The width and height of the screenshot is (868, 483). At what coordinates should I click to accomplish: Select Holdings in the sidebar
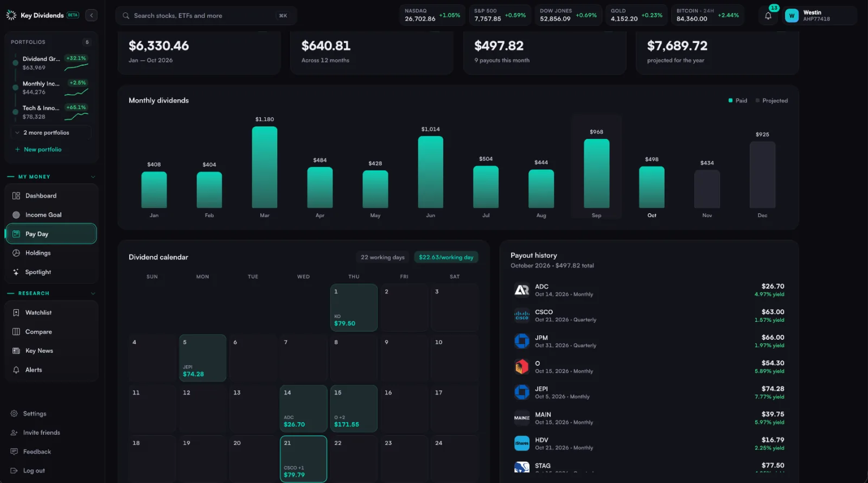[x=51, y=253]
